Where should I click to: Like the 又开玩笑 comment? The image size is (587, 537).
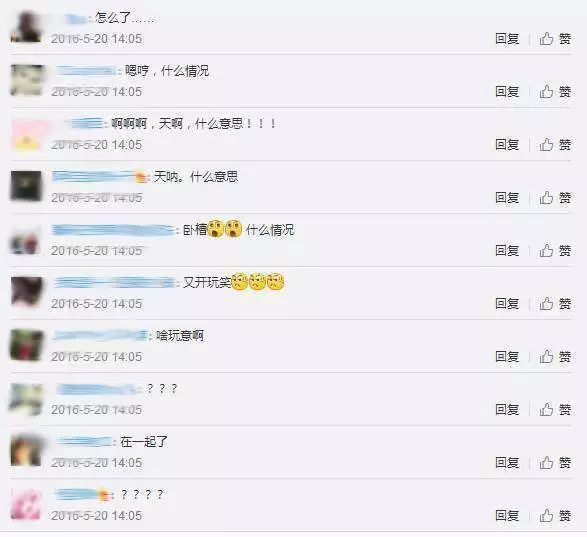(555, 304)
